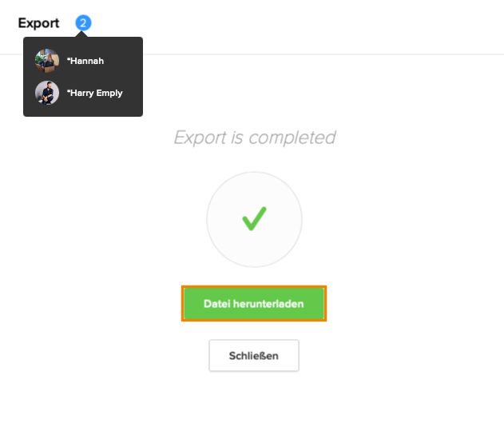Click the asterisk before Hannah's name
504x427 pixels.
coord(68,59)
